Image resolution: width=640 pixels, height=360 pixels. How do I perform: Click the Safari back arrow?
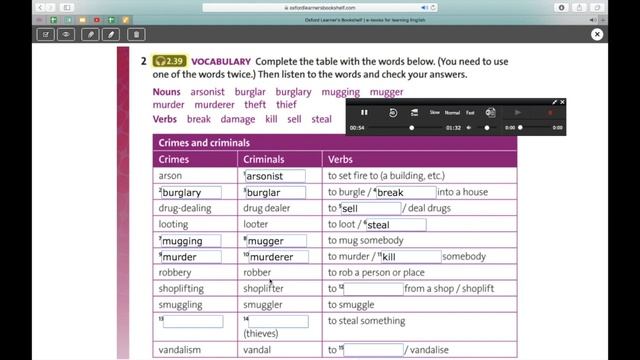pos(40,7)
